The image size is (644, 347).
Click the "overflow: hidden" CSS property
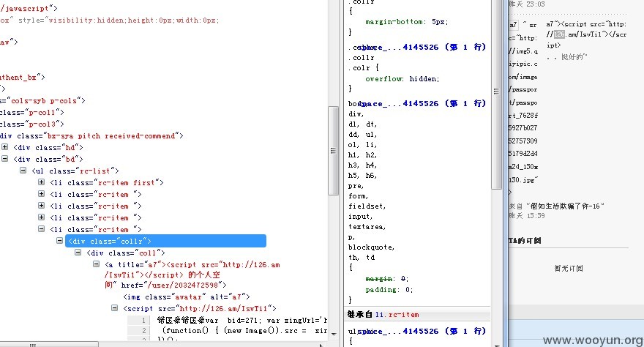point(402,79)
